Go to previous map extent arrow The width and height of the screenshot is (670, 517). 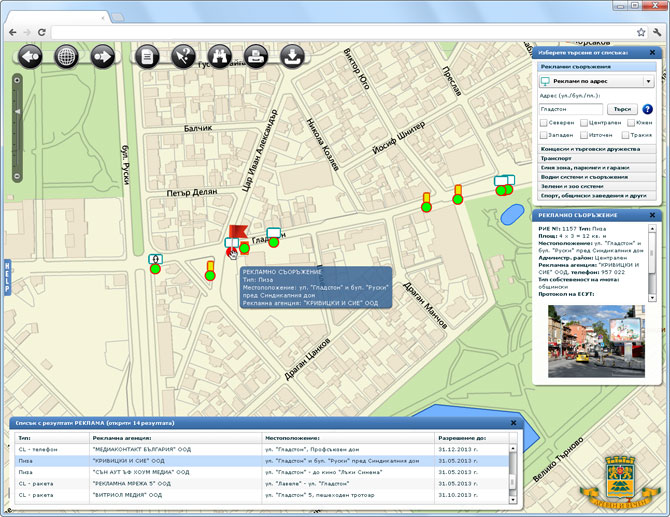pos(30,56)
